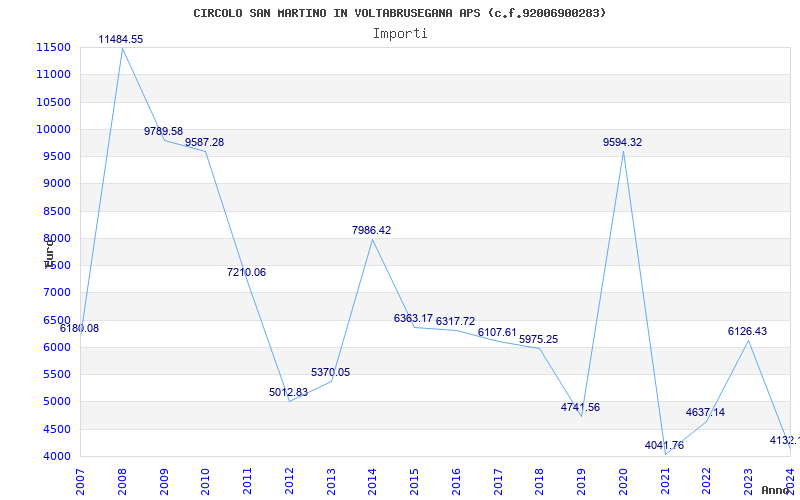Image resolution: width=800 pixels, height=500 pixels.
Task: Click the Importi subtitle text
Action: 400,34
